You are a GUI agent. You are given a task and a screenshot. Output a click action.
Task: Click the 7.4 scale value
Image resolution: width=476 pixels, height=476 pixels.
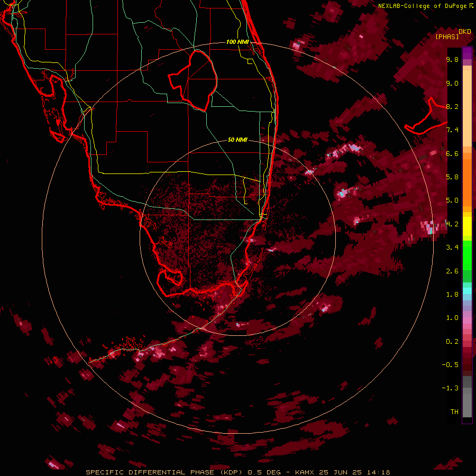click(x=452, y=130)
